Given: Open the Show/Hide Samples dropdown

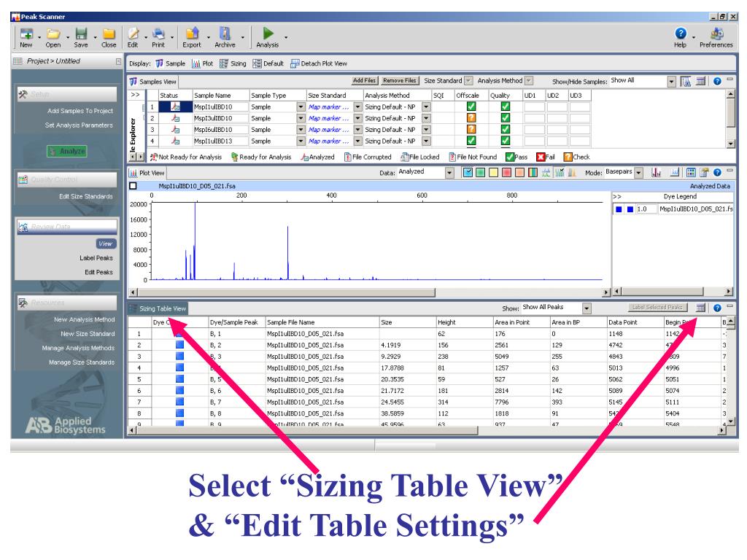Looking at the screenshot, I should coord(672,82).
